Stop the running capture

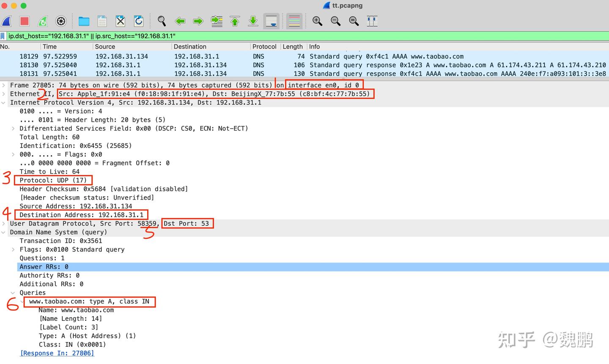click(x=24, y=21)
